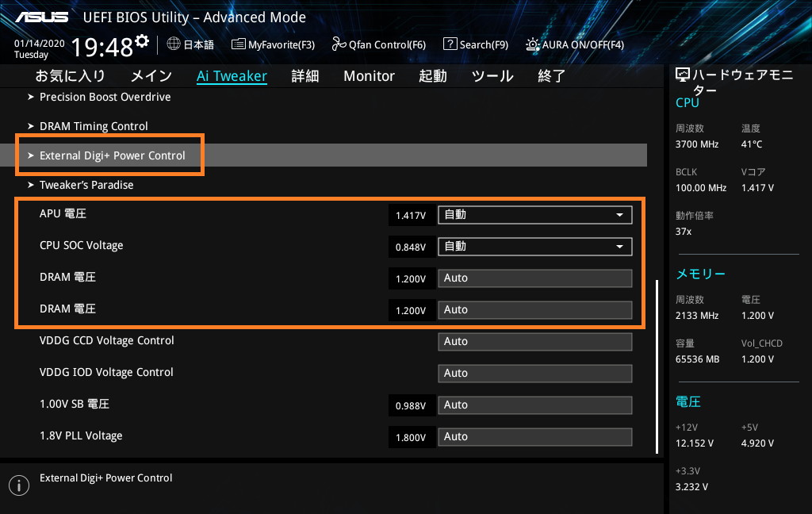Switch to the 詳細 tab

point(304,76)
